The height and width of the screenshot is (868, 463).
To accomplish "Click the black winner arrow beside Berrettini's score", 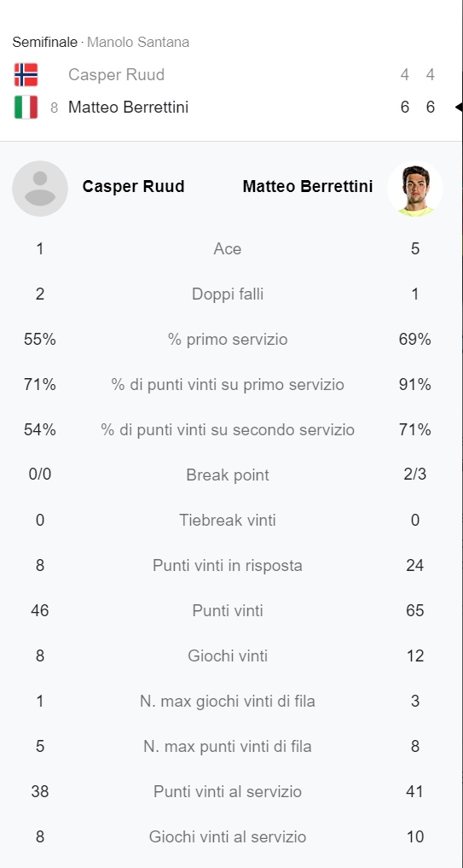I will 459,107.
